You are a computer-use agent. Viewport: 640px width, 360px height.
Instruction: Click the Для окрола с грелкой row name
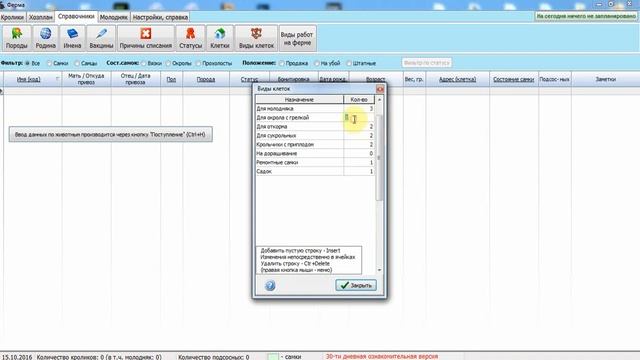pos(283,118)
